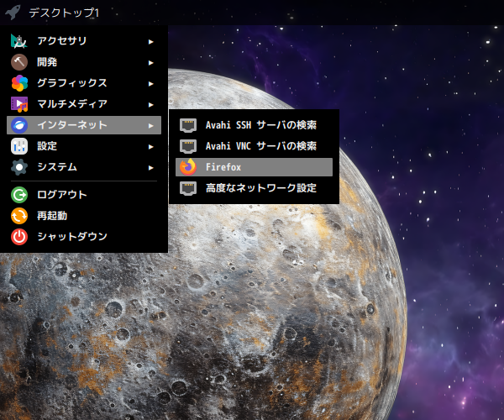Viewport: 504px width, 420px height.
Task: Choose 再起動 from the menu
Action: tap(84, 216)
